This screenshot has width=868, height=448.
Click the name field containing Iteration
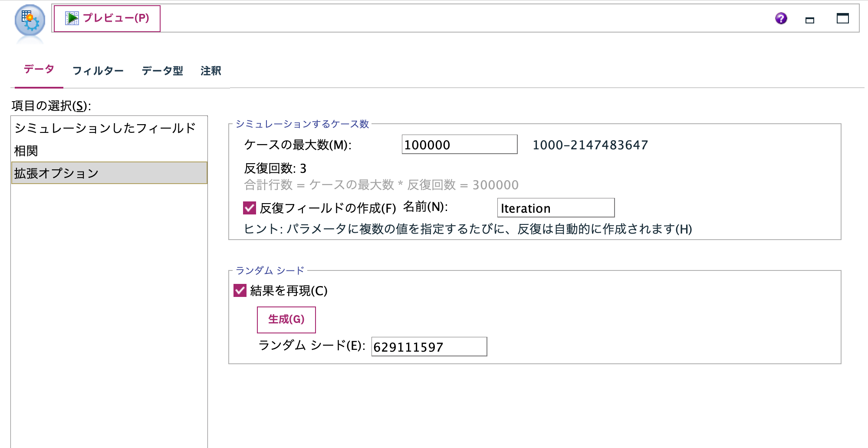point(556,208)
